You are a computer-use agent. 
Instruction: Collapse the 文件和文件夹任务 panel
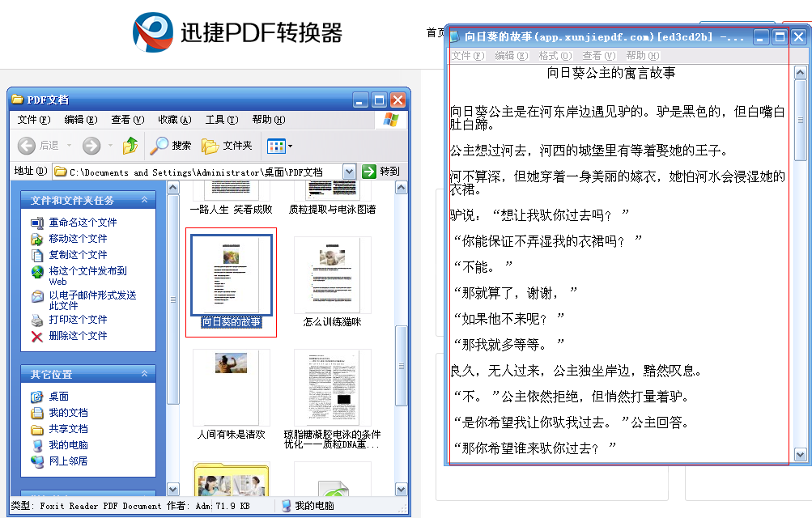pyautogui.click(x=145, y=200)
